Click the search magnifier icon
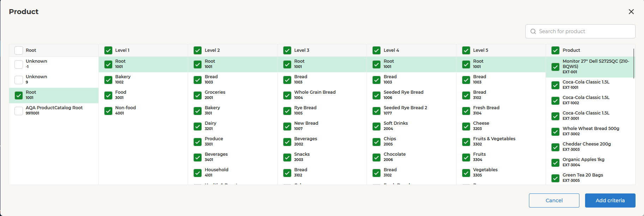The height and width of the screenshot is (216, 644). point(533,31)
